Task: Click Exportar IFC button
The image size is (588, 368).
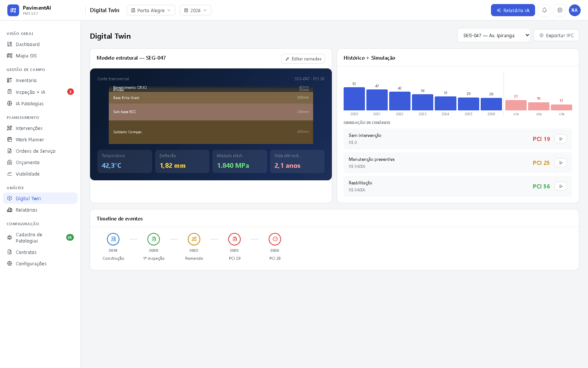Action: pos(556,35)
